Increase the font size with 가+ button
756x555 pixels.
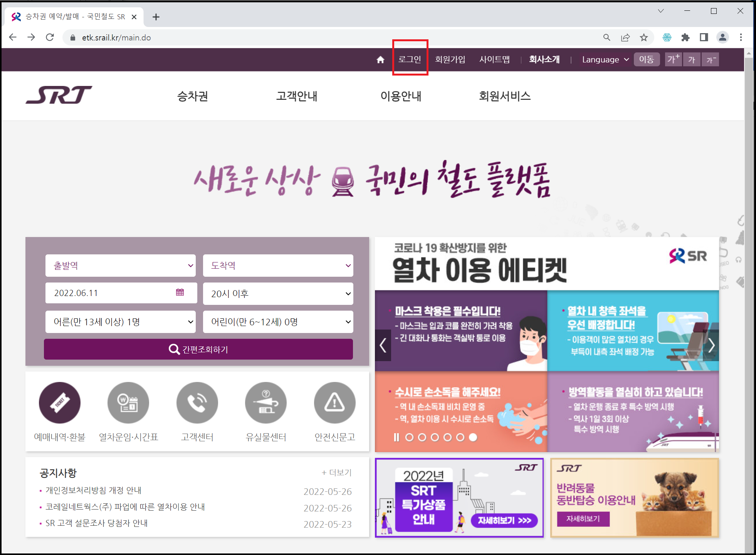[x=673, y=59]
